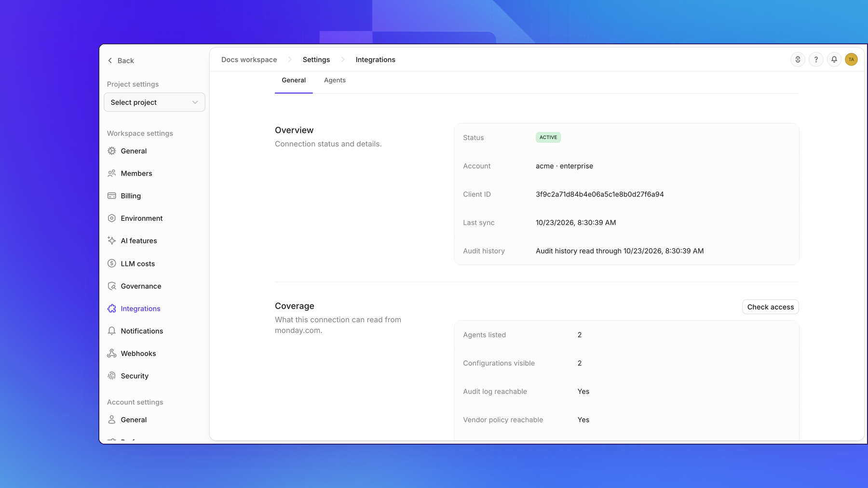Click the Security fingerprint icon
This screenshot has width=868, height=488.
tap(112, 376)
